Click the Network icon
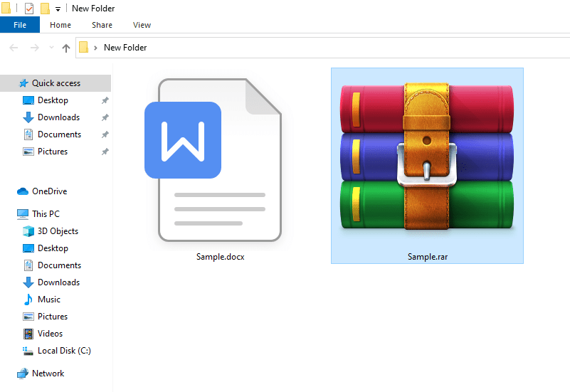 click(x=23, y=374)
